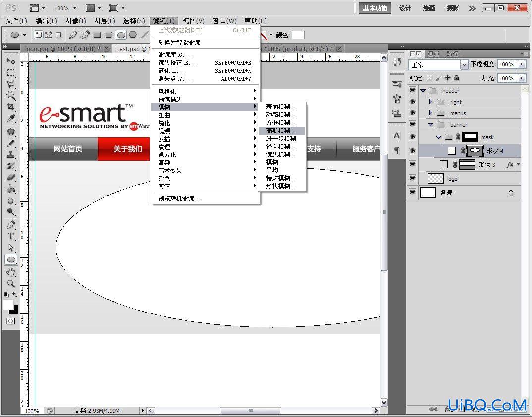
Task: Collapse the banner group triangle
Action: pyautogui.click(x=431, y=125)
